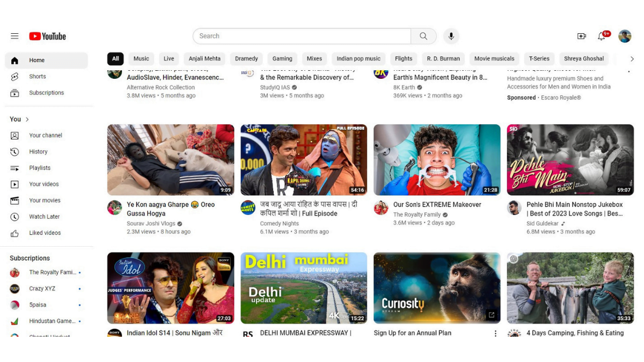This screenshot has height=362, width=644.
Task: Open 5paisa subscription
Action: click(46, 305)
